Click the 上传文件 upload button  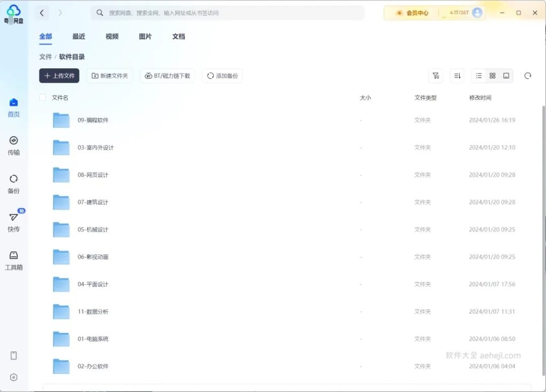tap(59, 76)
